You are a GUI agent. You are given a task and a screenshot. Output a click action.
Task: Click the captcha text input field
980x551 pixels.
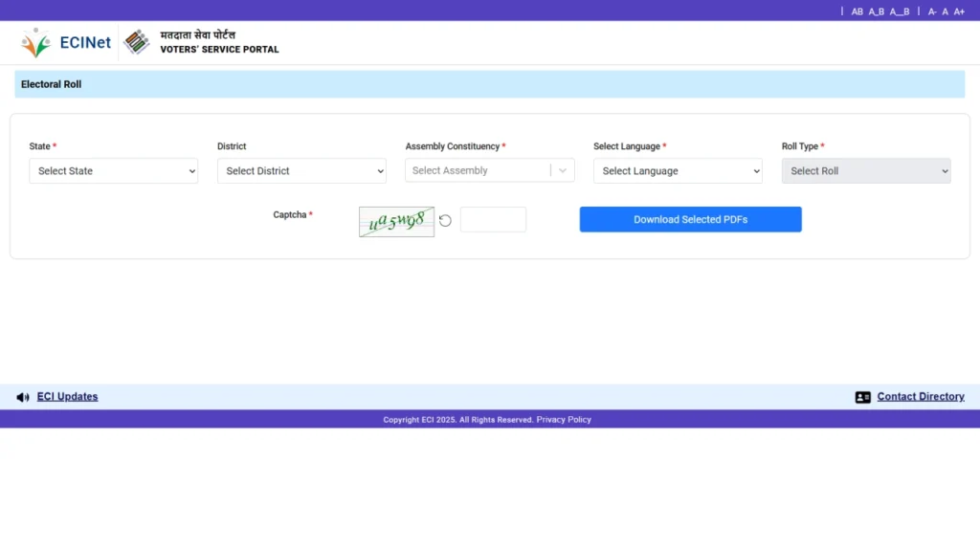point(493,219)
